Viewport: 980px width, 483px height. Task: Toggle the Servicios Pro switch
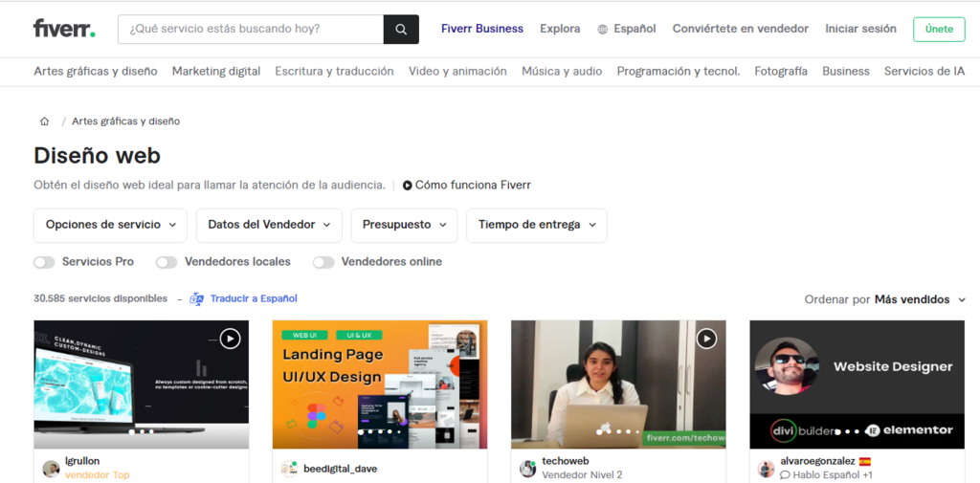[44, 262]
